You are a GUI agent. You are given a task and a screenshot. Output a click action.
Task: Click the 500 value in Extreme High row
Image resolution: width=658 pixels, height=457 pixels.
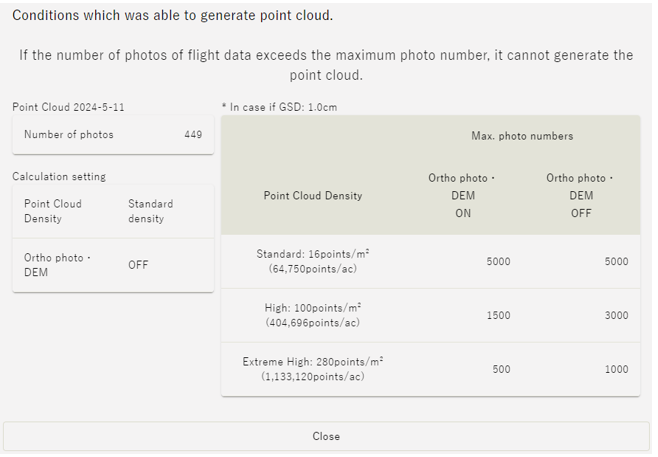(501, 369)
